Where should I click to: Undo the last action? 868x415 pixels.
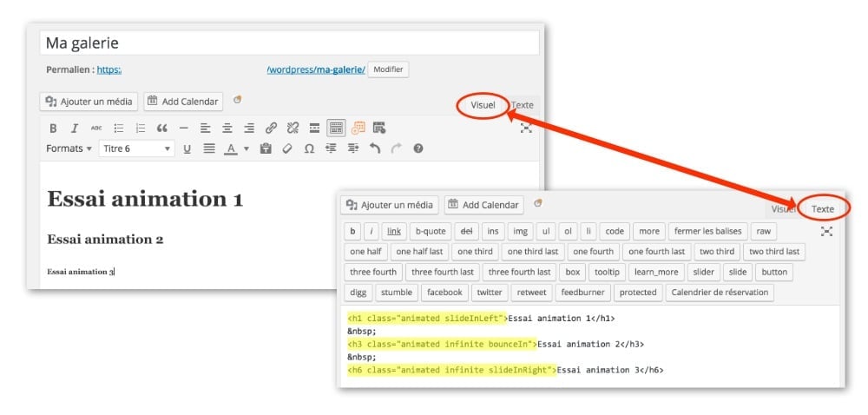(x=375, y=148)
